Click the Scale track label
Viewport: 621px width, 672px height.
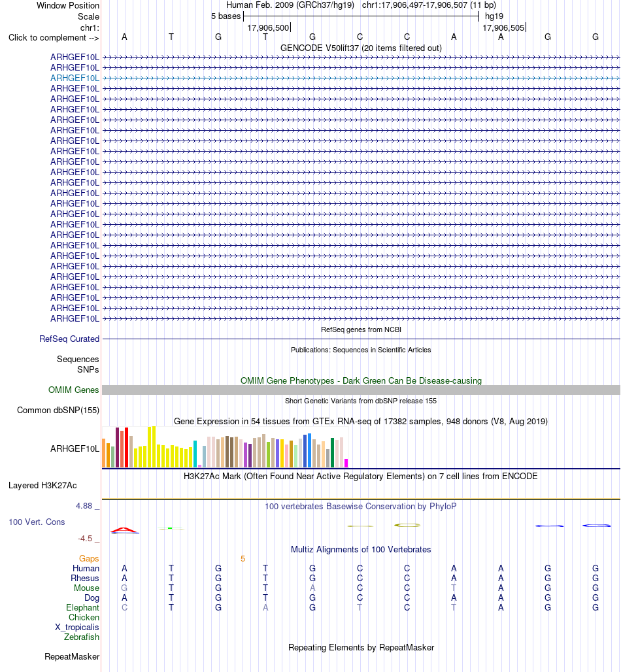pyautogui.click(x=88, y=17)
